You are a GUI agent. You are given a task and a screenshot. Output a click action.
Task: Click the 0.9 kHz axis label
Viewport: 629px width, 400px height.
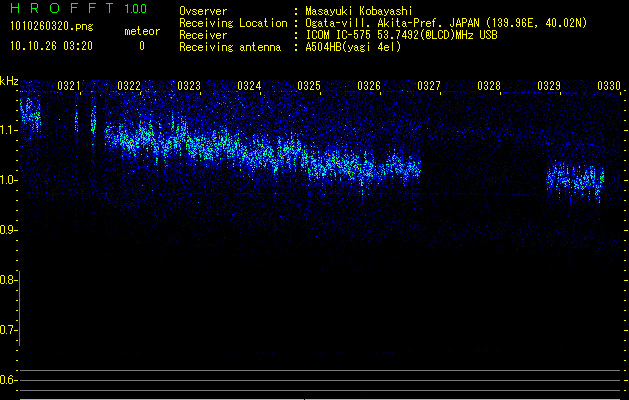[8, 230]
